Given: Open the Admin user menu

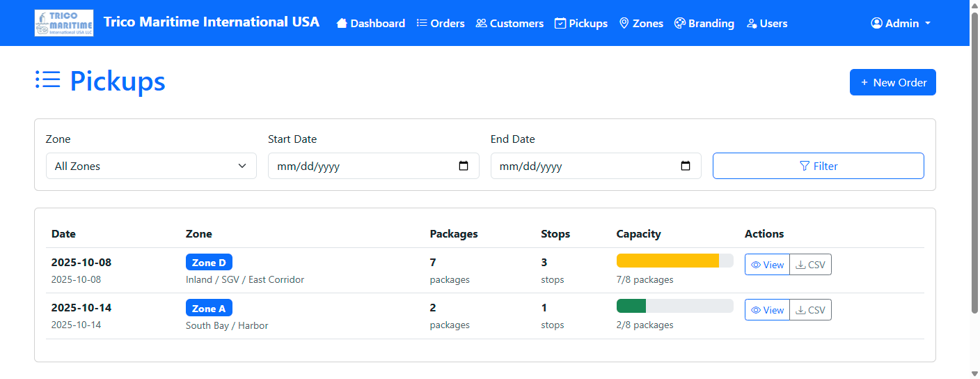Looking at the screenshot, I should pyautogui.click(x=901, y=24).
